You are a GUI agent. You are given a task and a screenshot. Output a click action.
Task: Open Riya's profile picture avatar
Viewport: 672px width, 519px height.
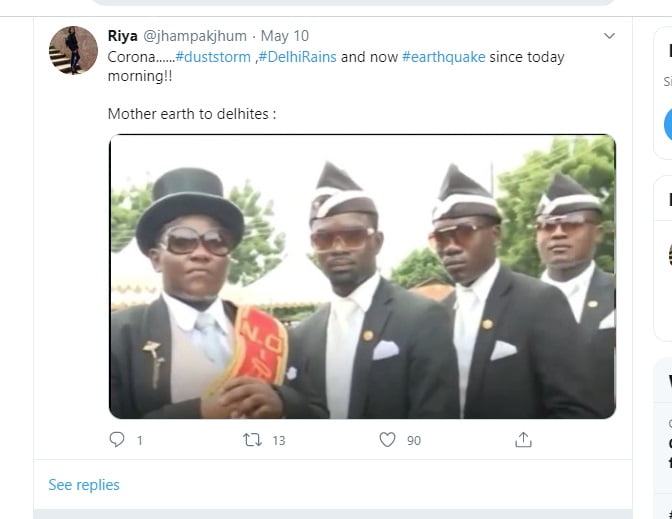(x=73, y=50)
